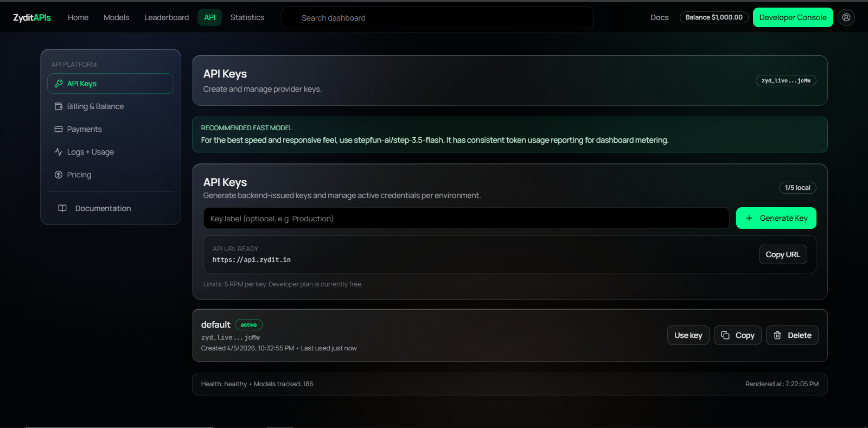Image resolution: width=868 pixels, height=428 pixels.
Task: Click the book icon beside Documentation
Action: pyautogui.click(x=62, y=208)
